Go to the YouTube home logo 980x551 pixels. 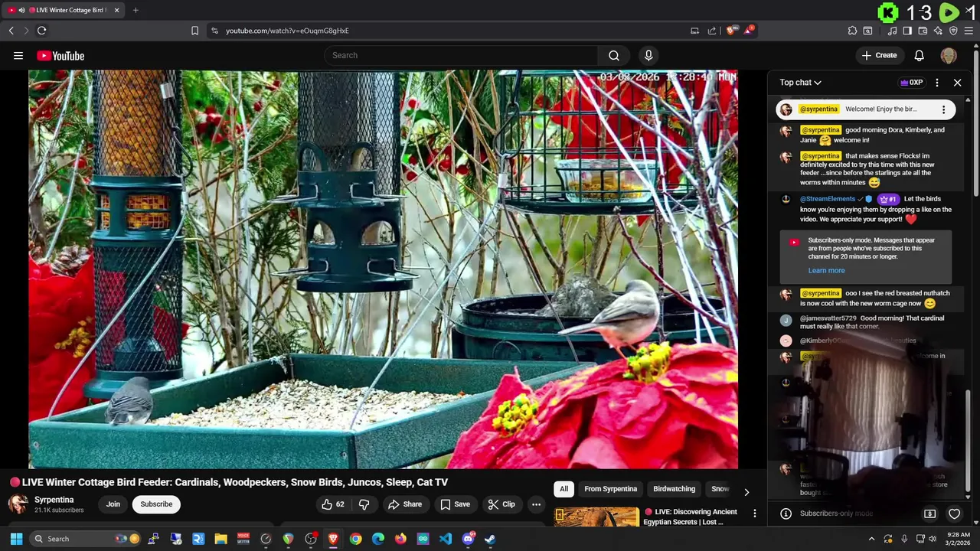(60, 55)
